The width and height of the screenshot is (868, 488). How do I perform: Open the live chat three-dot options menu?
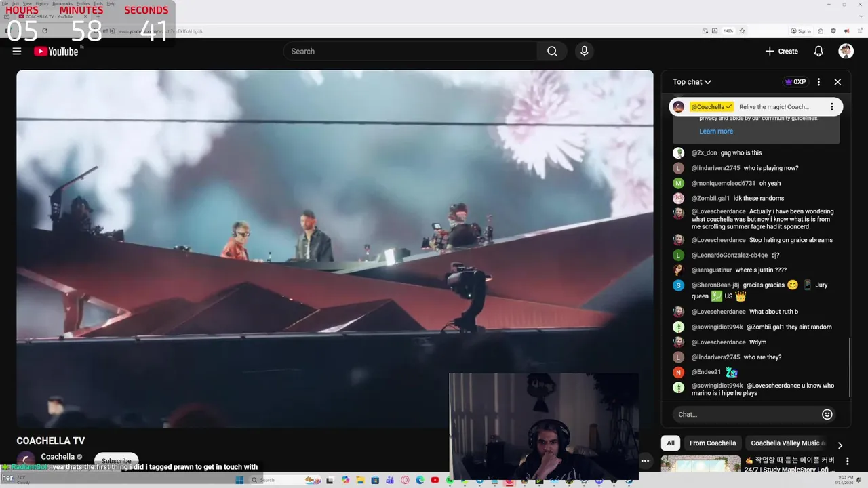(x=818, y=82)
